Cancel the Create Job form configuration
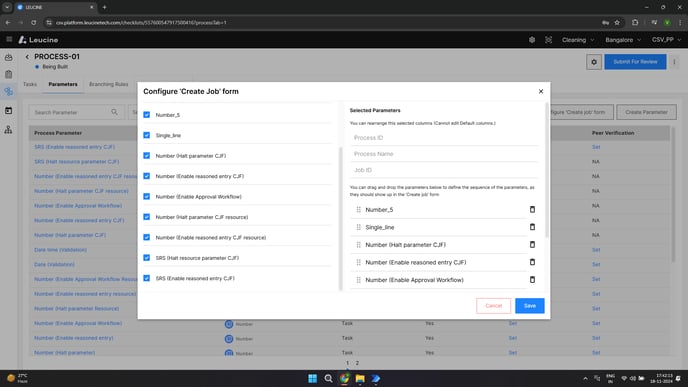This screenshot has width=688, height=387. [494, 306]
